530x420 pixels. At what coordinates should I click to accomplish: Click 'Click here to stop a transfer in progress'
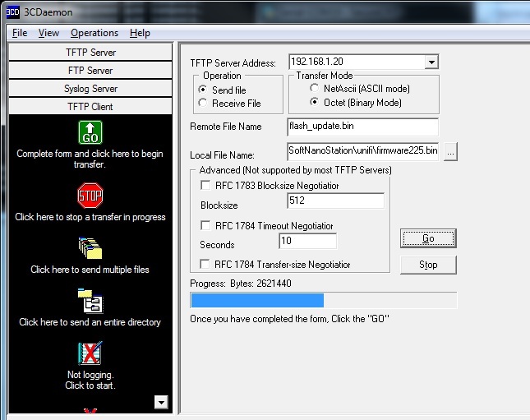tap(90, 217)
